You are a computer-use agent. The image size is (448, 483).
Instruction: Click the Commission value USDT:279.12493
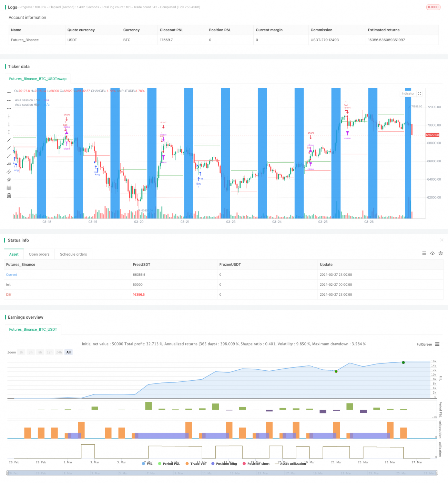[325, 40]
